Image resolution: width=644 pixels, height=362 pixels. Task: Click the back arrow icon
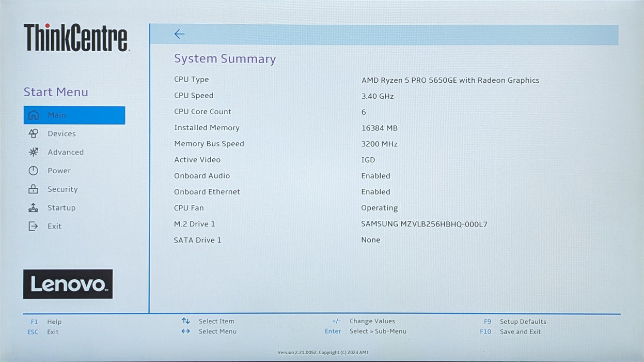pos(179,34)
